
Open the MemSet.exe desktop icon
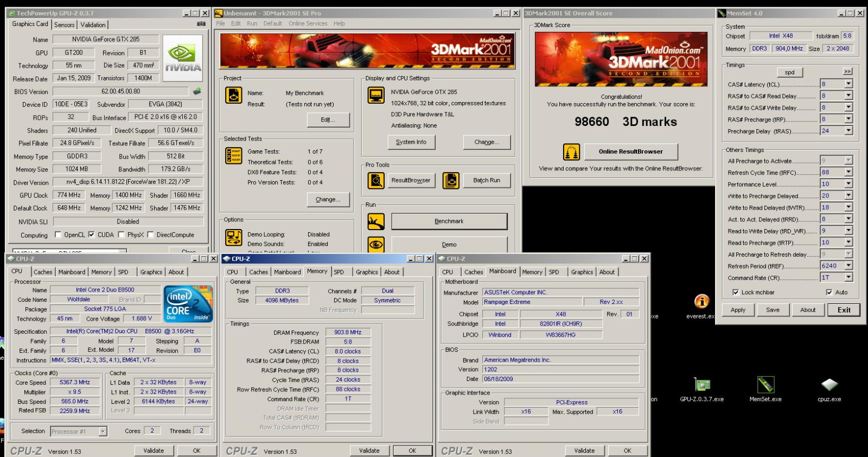[x=765, y=384]
